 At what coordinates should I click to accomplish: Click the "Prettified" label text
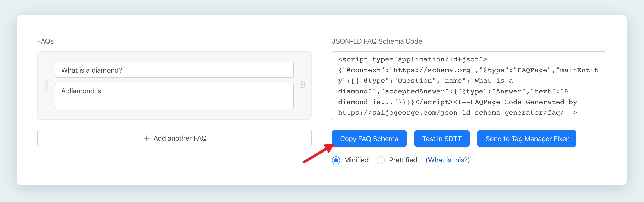403,160
